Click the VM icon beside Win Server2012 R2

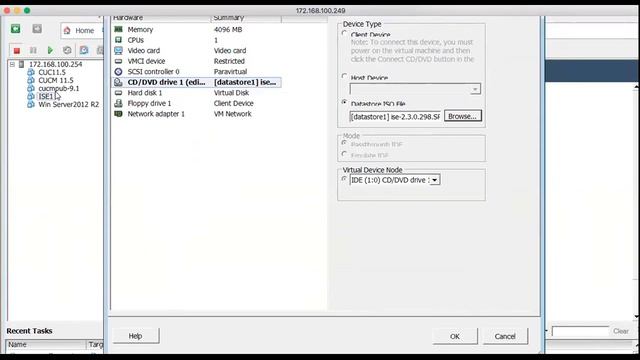[31, 104]
